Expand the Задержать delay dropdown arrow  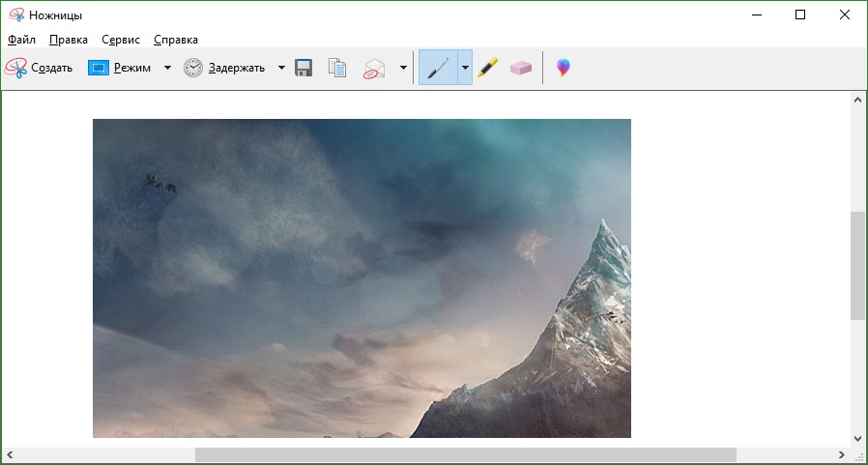point(281,68)
